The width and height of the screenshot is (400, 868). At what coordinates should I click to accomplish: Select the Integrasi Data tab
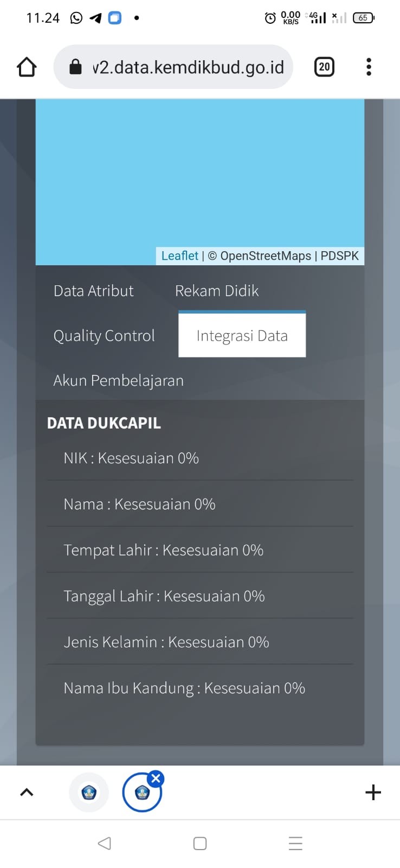(x=242, y=336)
